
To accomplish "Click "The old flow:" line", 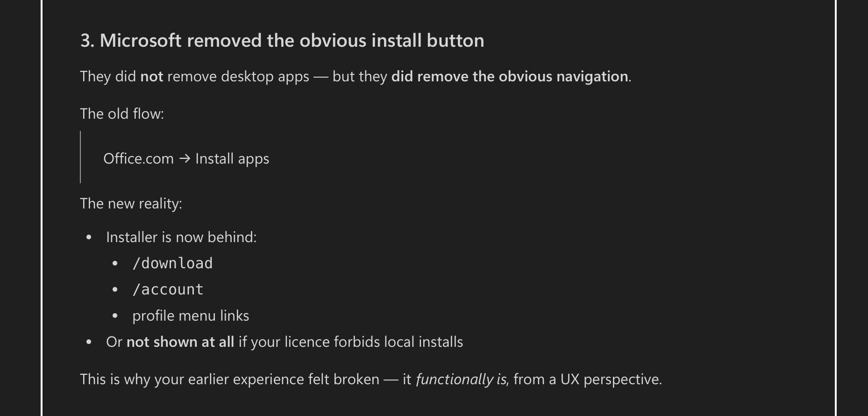I will click(x=122, y=114).
